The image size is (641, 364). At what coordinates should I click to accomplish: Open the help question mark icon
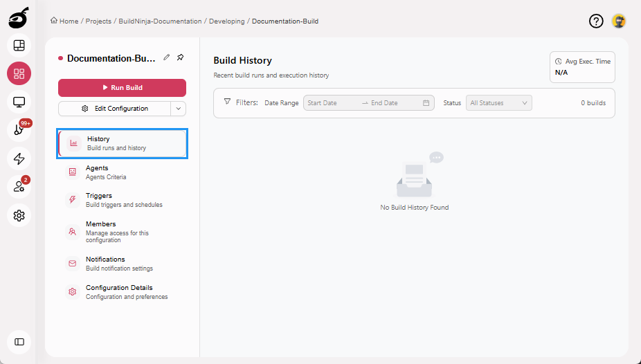coord(596,21)
